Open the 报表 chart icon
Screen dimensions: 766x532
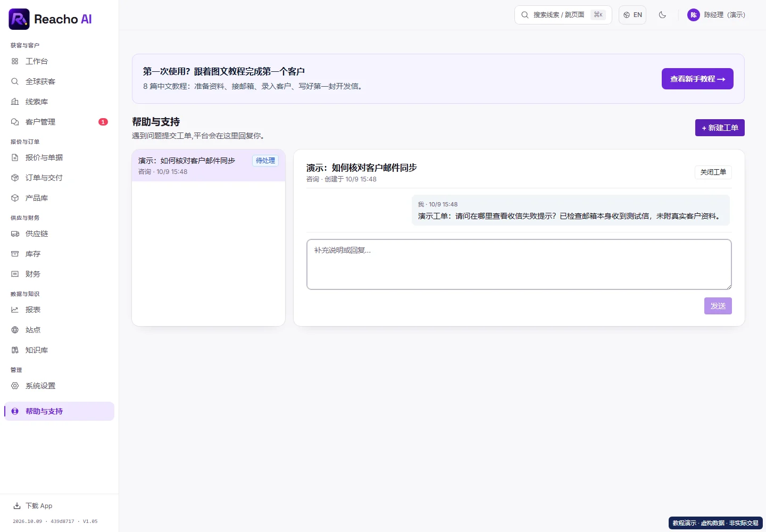pos(15,310)
